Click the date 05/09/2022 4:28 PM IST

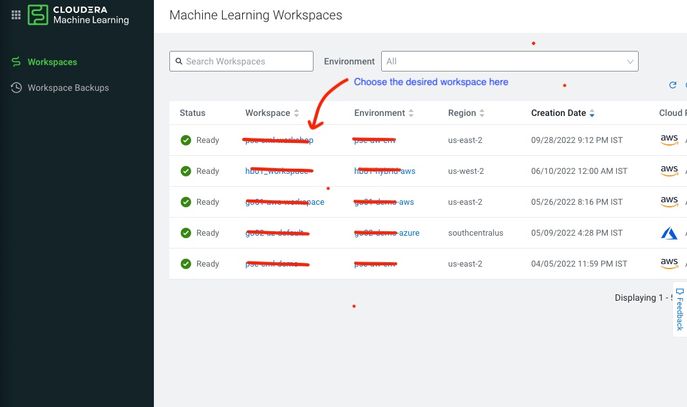(x=577, y=233)
